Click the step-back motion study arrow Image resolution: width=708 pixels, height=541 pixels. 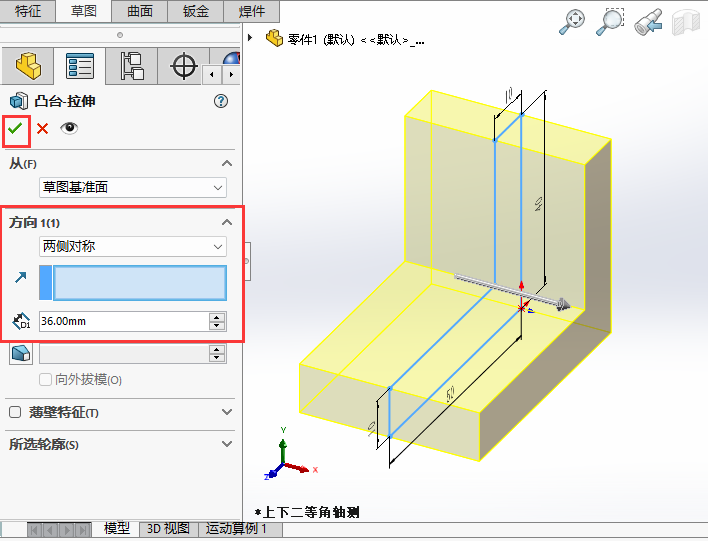click(51, 530)
